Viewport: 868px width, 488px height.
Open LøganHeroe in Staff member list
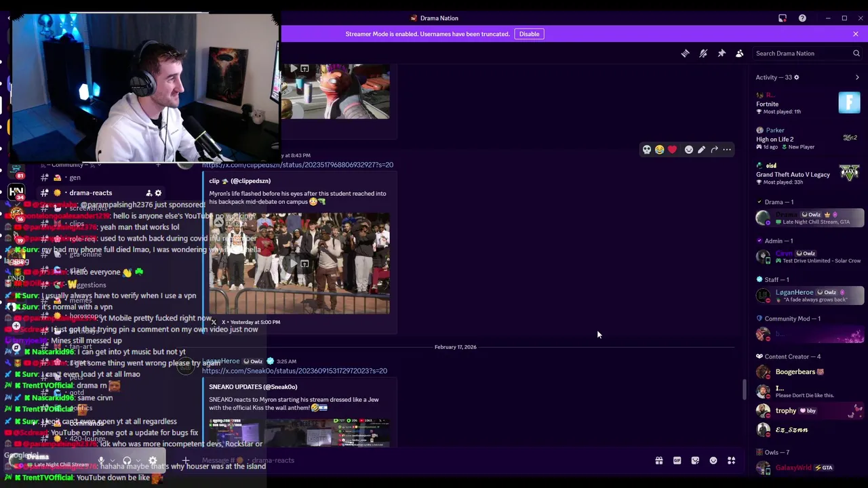click(808, 295)
